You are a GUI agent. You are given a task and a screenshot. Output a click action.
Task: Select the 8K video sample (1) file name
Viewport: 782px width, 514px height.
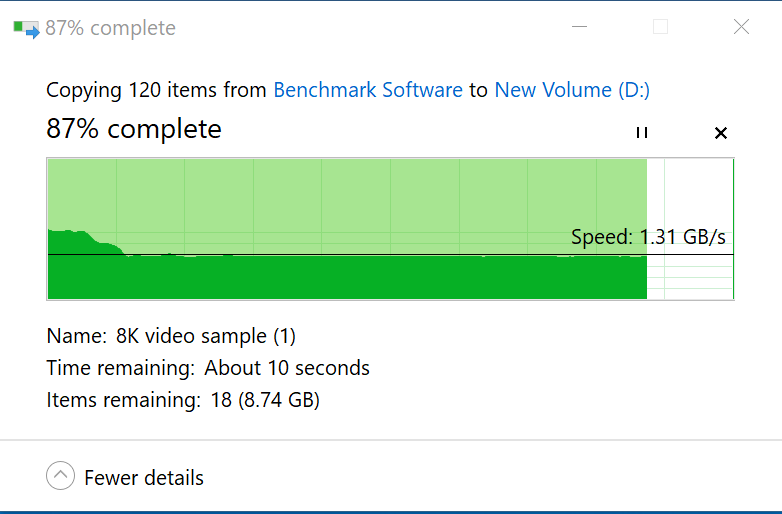tap(206, 336)
